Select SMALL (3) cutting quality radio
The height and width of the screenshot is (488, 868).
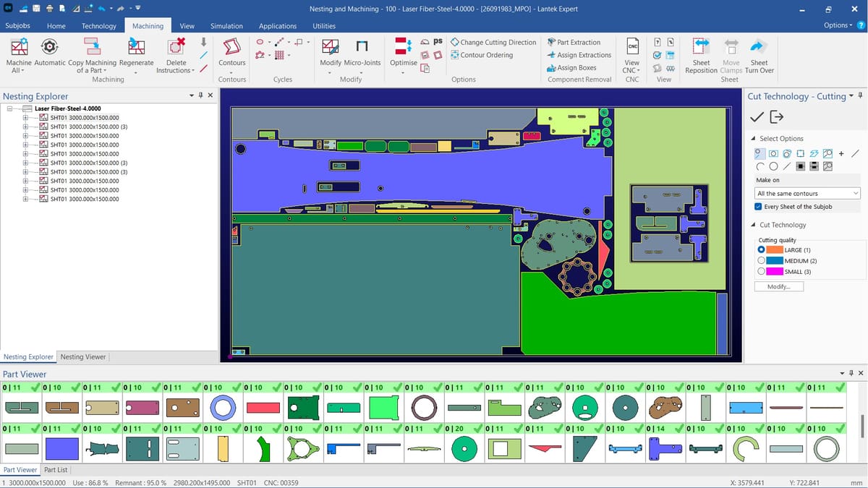(761, 271)
